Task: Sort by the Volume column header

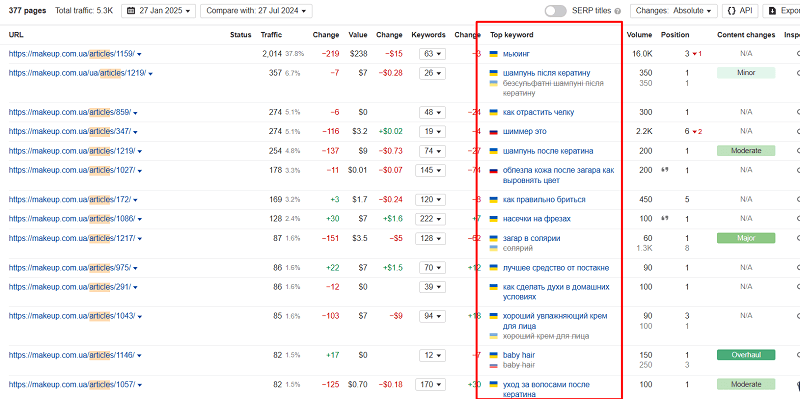Action: point(640,35)
